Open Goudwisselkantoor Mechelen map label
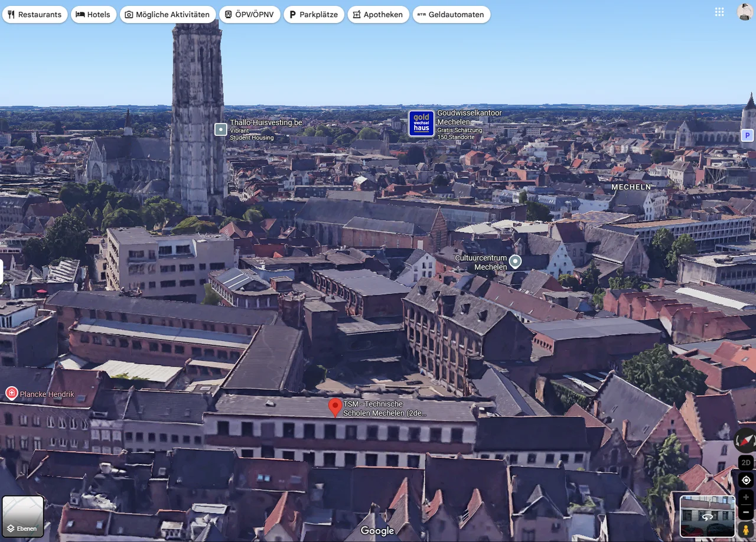 point(422,123)
